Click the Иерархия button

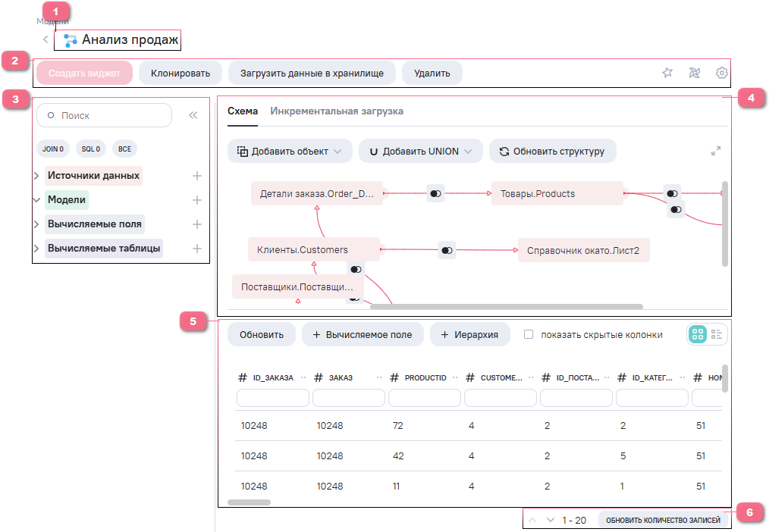470,334
